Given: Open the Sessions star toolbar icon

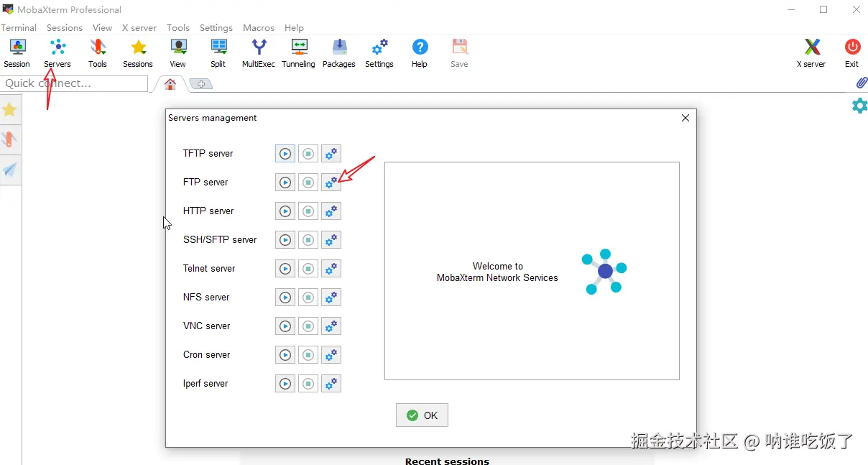Looking at the screenshot, I should (138, 54).
